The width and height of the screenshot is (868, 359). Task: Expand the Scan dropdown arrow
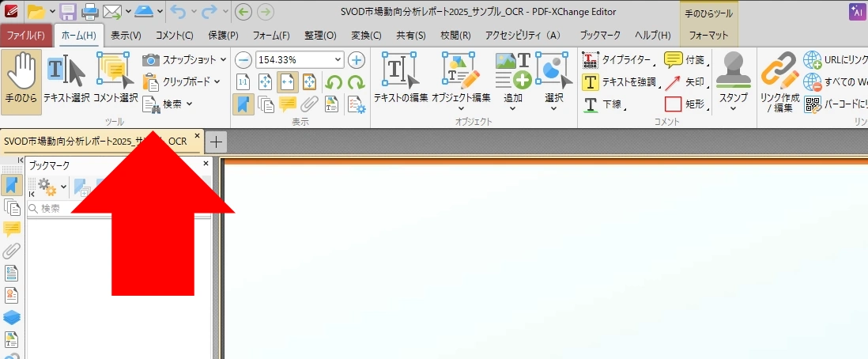point(160,11)
